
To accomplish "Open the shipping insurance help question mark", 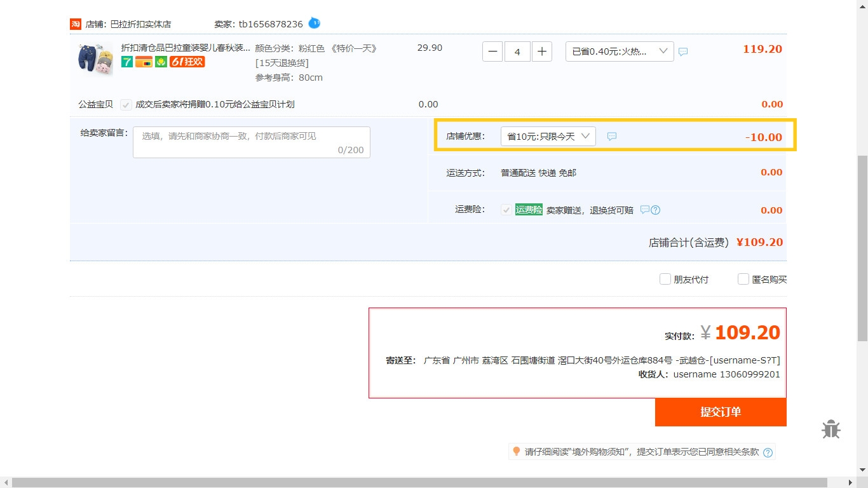I will point(656,210).
